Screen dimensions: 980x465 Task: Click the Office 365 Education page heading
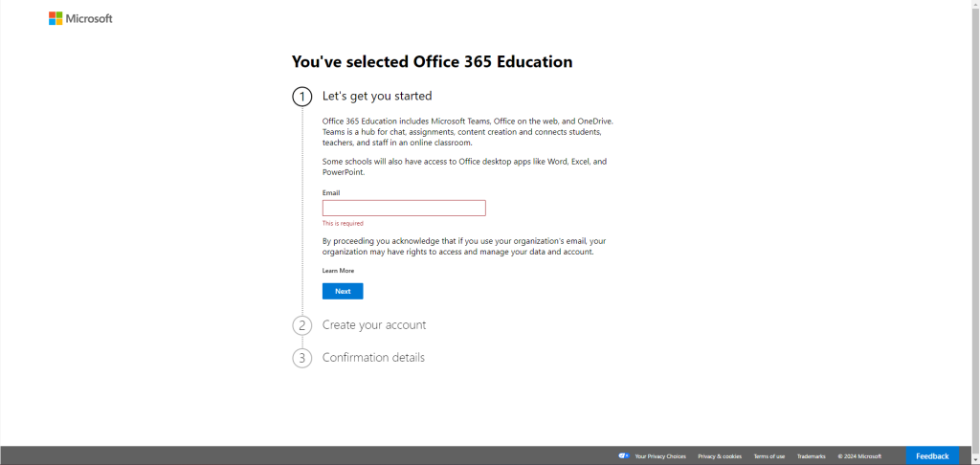pyautogui.click(x=432, y=62)
